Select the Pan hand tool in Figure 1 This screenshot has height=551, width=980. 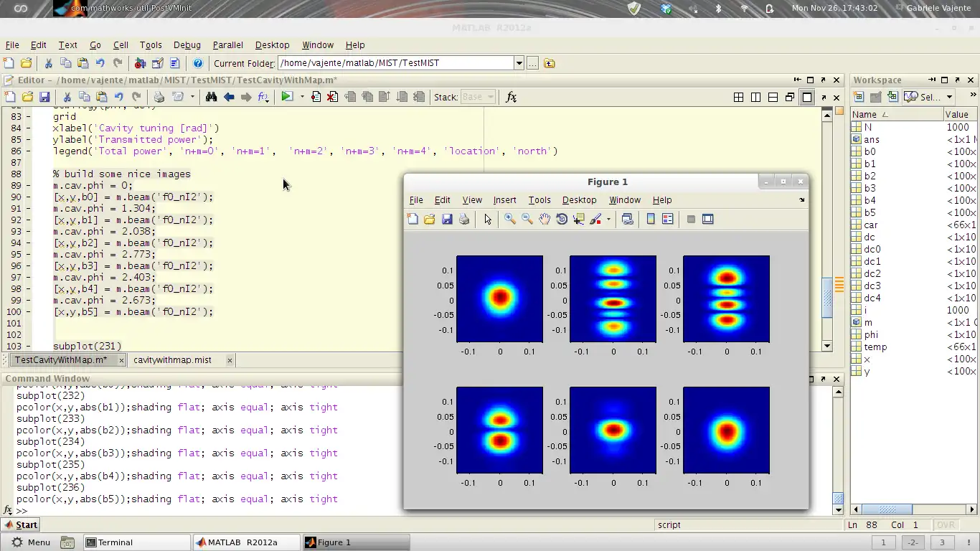point(545,220)
